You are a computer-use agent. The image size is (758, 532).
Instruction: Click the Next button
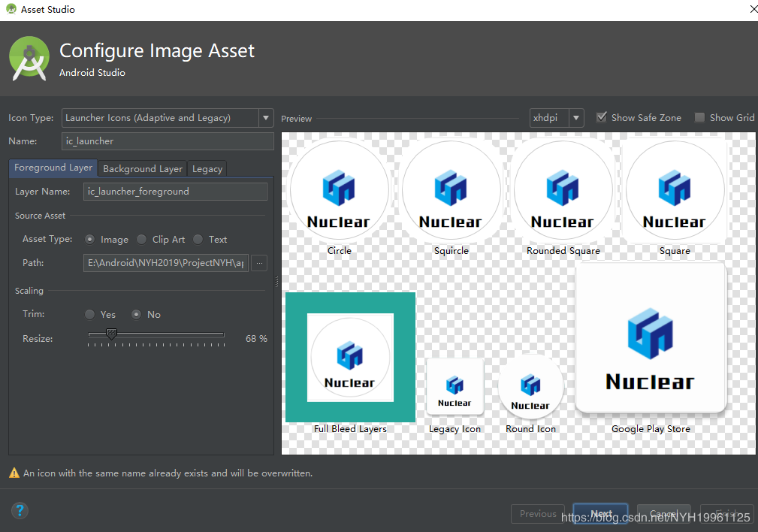click(x=600, y=514)
